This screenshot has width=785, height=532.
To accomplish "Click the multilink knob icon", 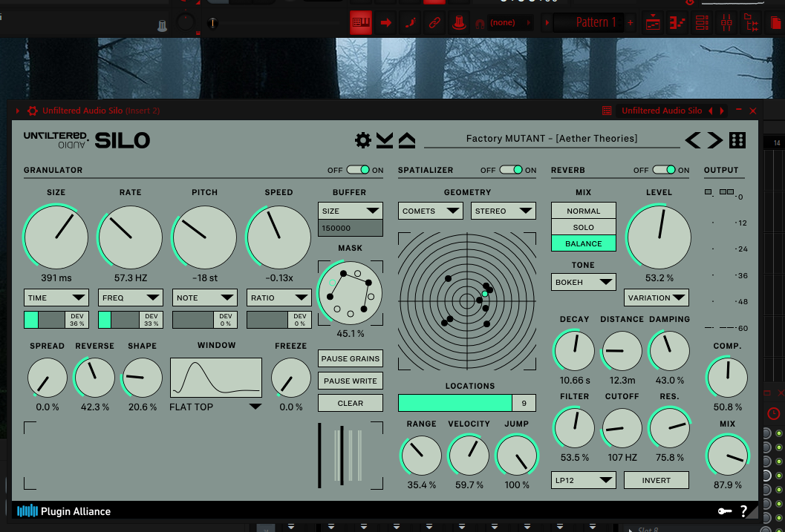I will coord(458,22).
